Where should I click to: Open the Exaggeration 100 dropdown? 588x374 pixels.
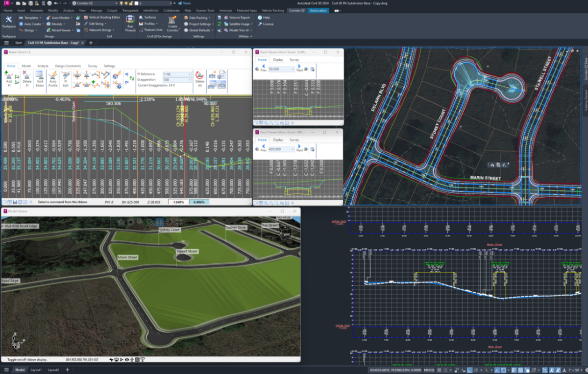point(177,79)
